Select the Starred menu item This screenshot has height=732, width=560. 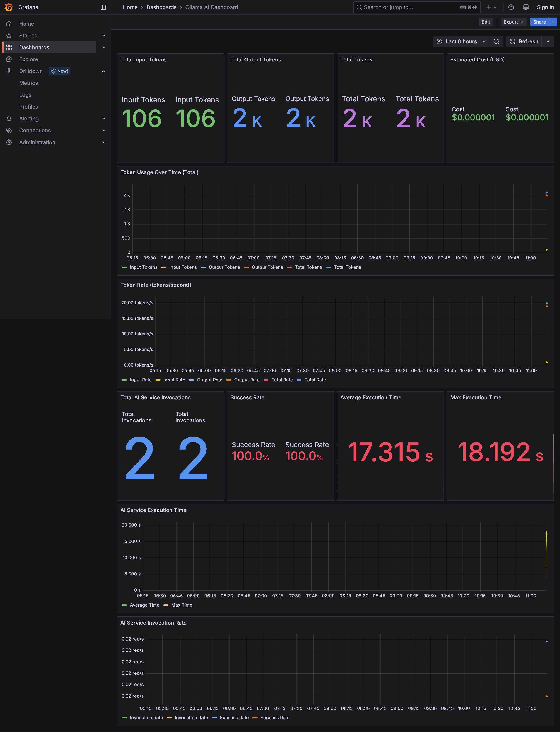(28, 36)
